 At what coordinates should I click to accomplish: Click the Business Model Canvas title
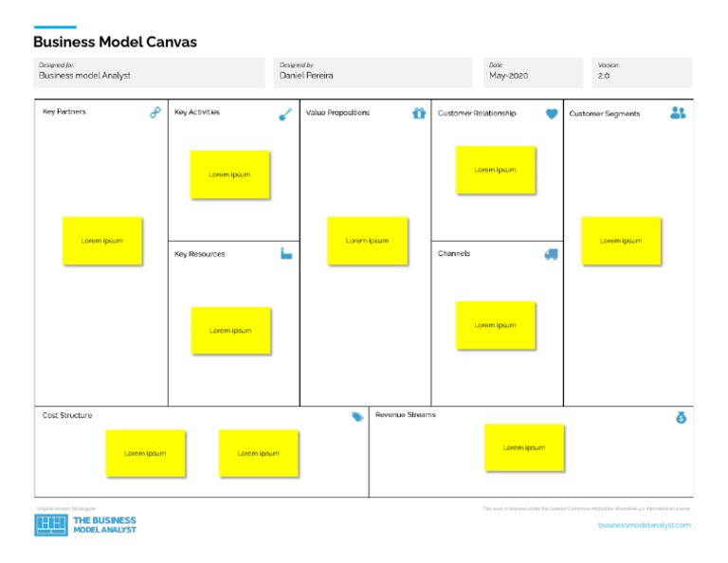pyautogui.click(x=115, y=43)
